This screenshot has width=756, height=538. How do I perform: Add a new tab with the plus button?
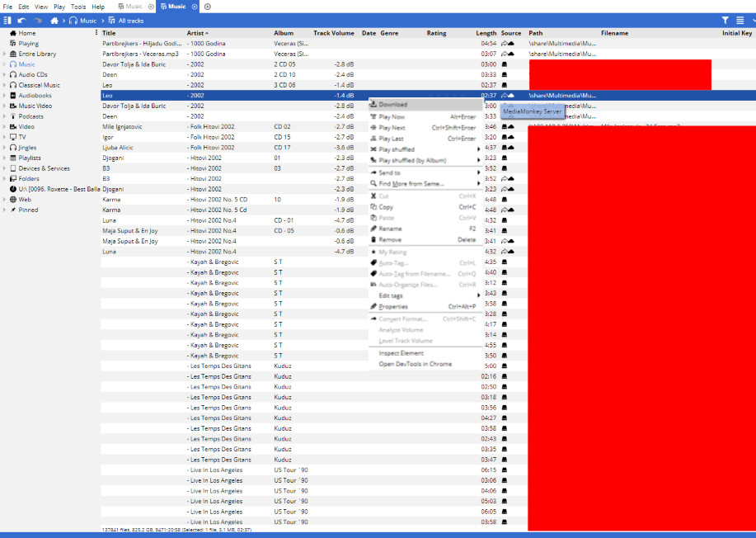(x=208, y=7)
